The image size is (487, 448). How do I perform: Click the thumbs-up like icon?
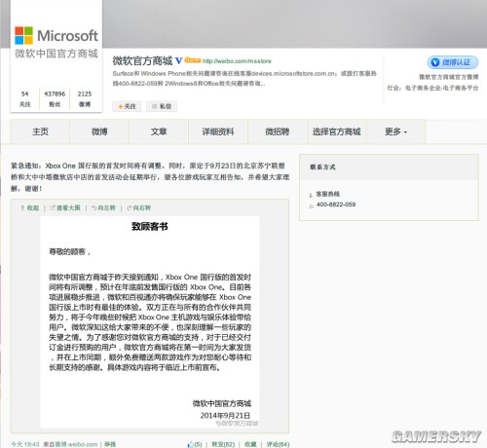pyautogui.click(x=190, y=444)
